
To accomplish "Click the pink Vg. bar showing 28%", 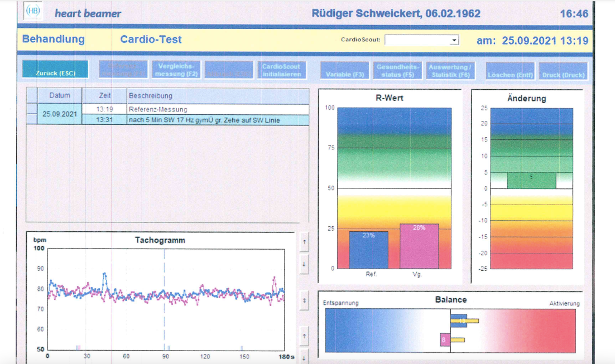I will click(419, 245).
